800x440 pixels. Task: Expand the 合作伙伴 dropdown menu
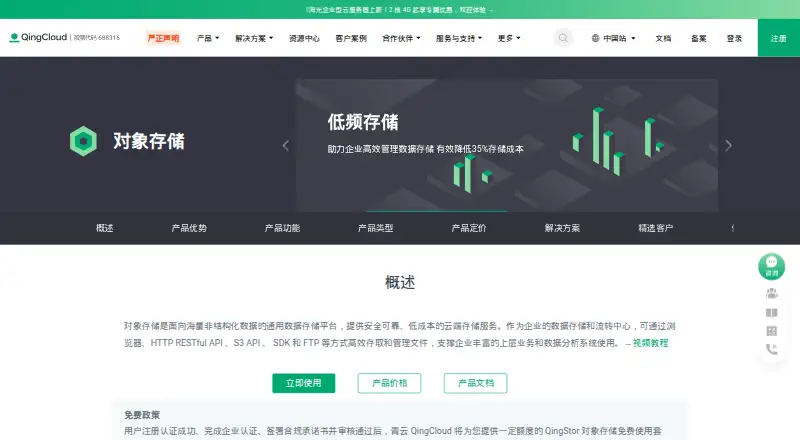click(x=401, y=38)
